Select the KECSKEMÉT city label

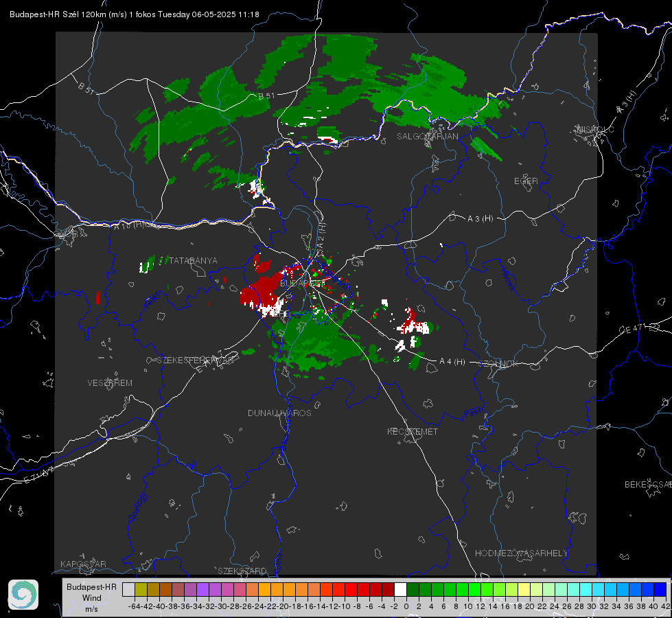click(413, 431)
